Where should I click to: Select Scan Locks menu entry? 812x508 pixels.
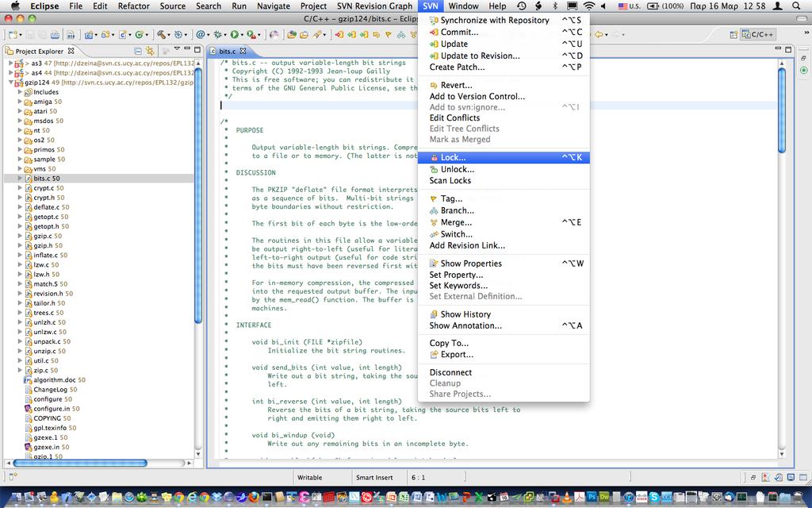pos(504,181)
